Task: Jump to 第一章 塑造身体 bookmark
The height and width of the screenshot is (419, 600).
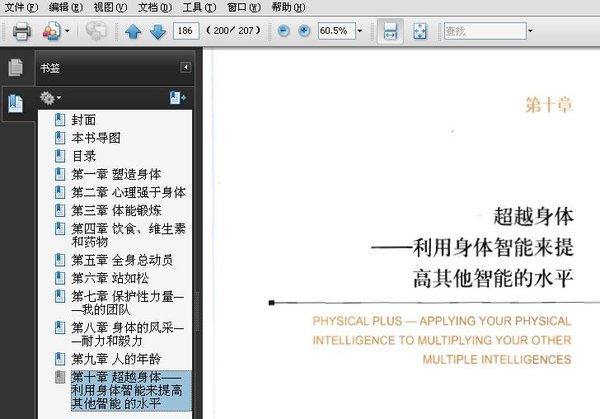Action: tap(116, 174)
